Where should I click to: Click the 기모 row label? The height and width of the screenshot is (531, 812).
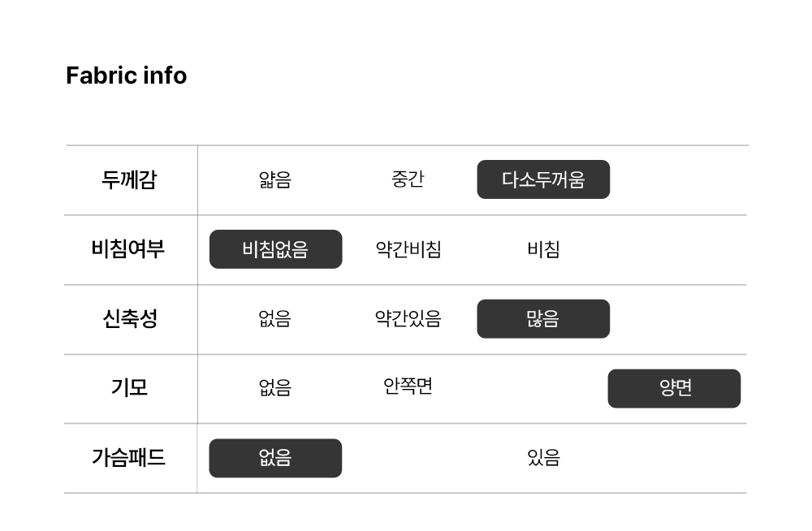click(x=129, y=388)
